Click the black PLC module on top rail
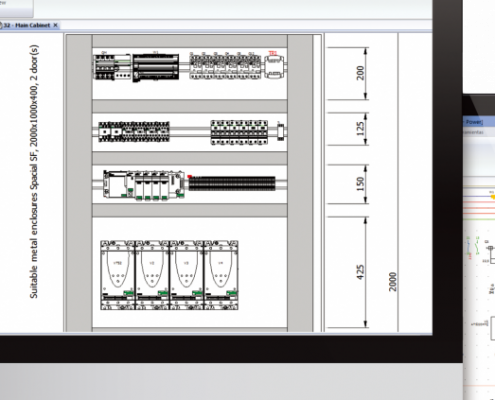 pyautogui.click(x=156, y=67)
